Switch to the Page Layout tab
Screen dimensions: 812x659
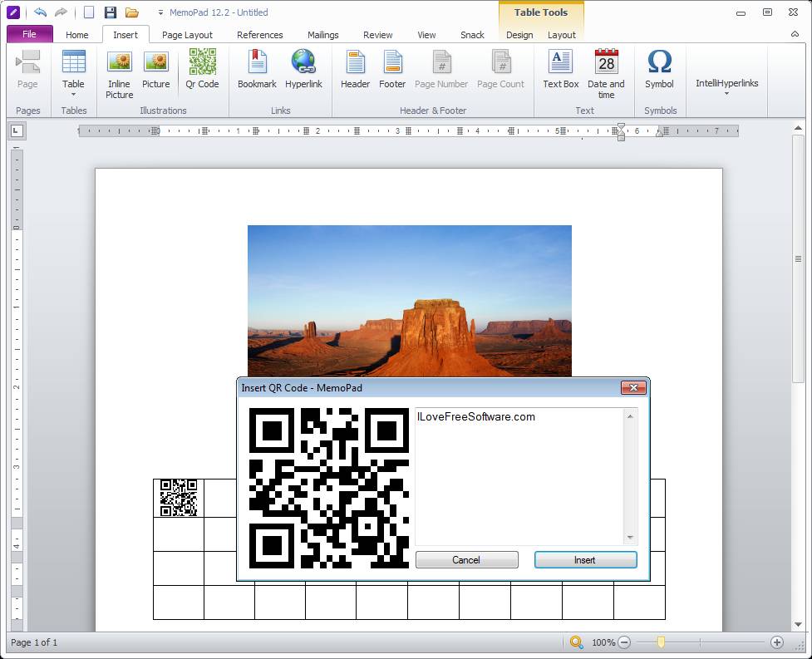pyautogui.click(x=187, y=35)
